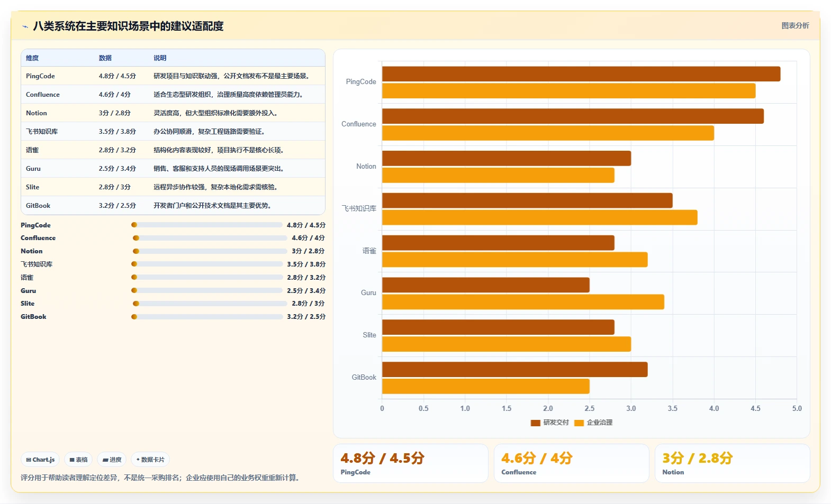This screenshot has width=831, height=504.
Task: Open the Confluence 4.6分 / 4分 data card
Action: [571, 463]
